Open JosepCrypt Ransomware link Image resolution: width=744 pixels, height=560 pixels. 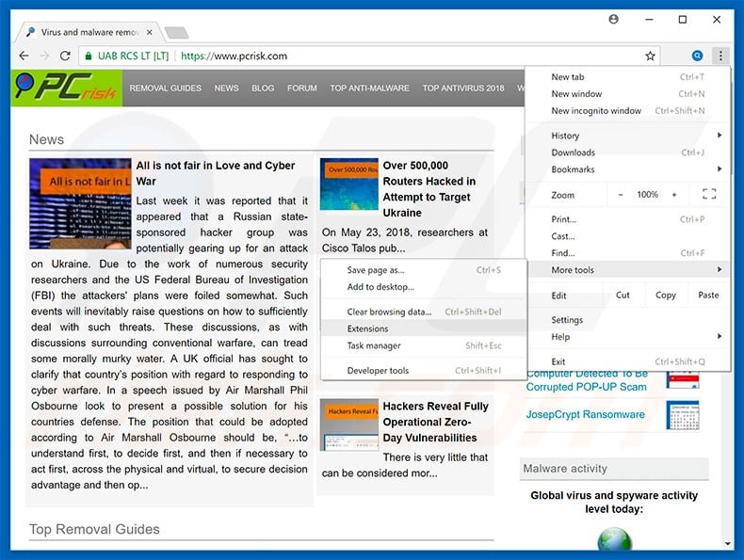tap(585, 414)
